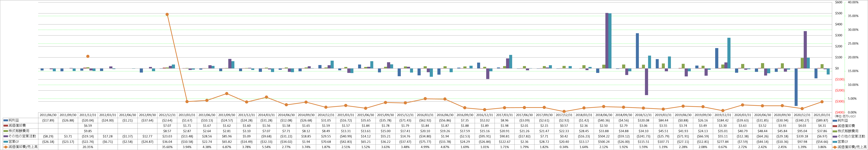Click the 25.00% axis label

click(853, 44)
